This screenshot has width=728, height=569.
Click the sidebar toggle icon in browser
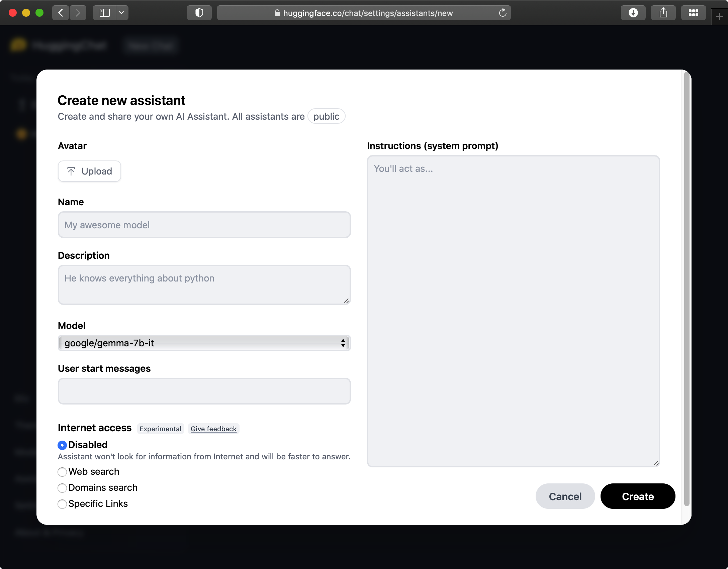click(104, 12)
